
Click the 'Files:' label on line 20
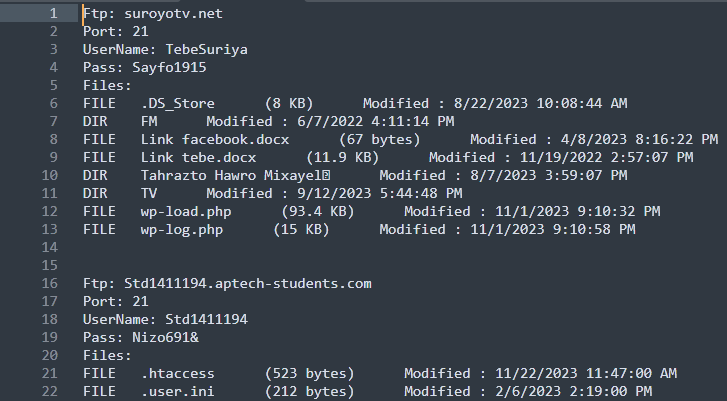107,356
